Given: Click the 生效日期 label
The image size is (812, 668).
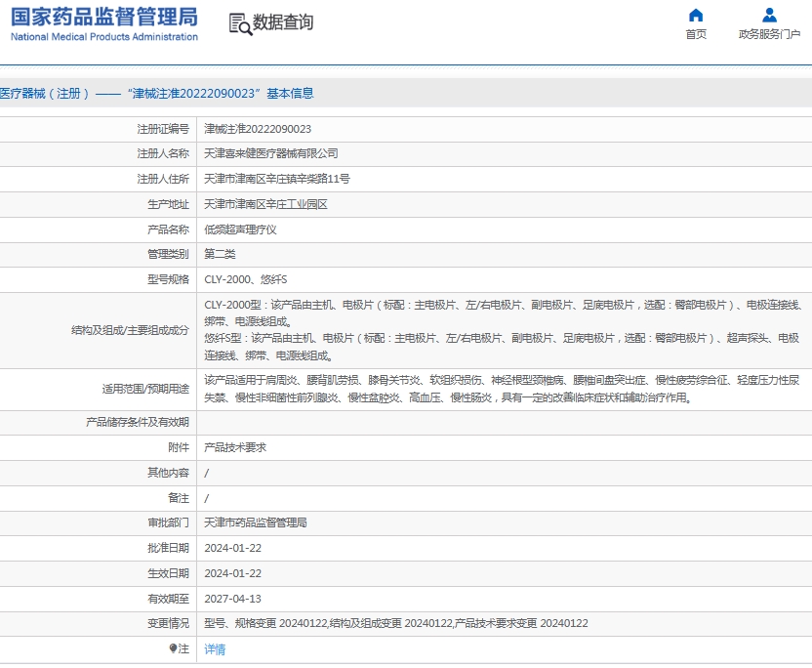Looking at the screenshot, I should pos(168,573).
